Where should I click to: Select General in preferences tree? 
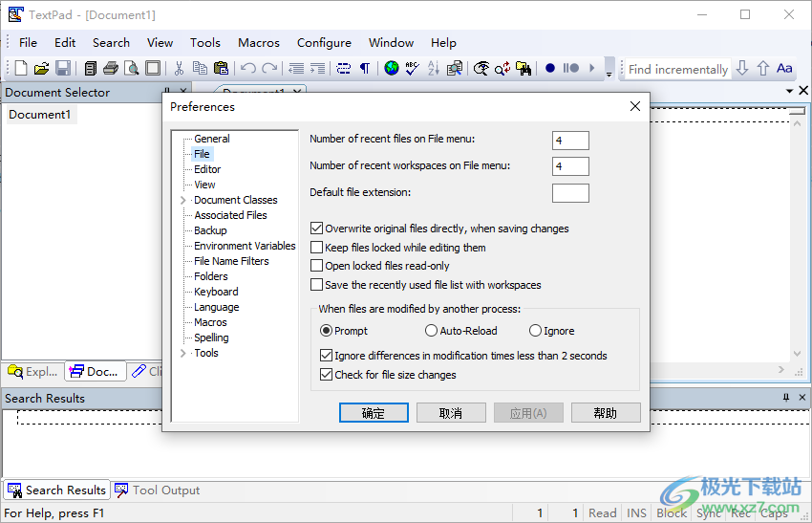(212, 139)
